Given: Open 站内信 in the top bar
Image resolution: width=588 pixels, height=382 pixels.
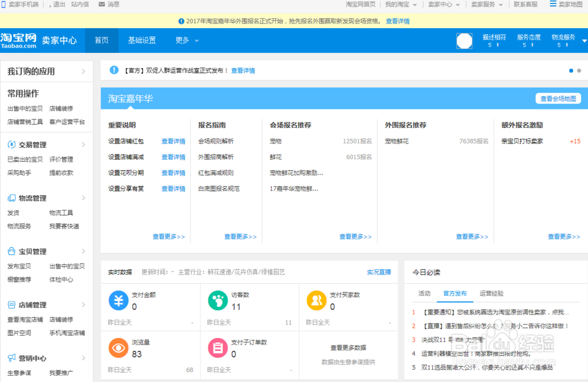Looking at the screenshot, I should click(x=80, y=5).
